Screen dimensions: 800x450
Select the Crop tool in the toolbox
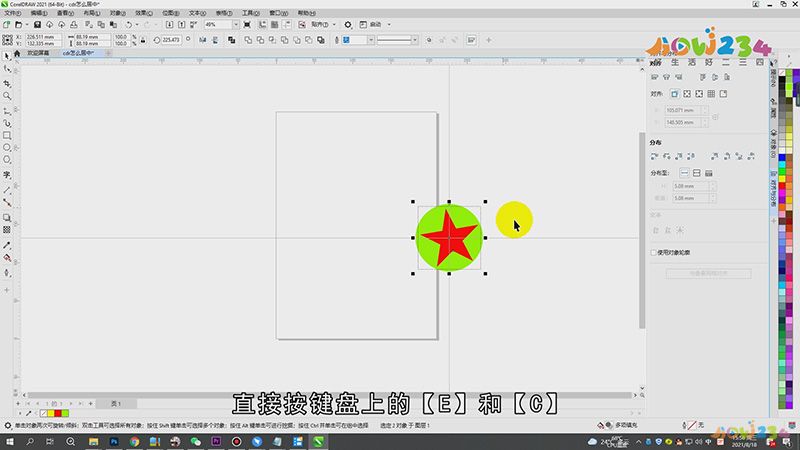point(7,83)
